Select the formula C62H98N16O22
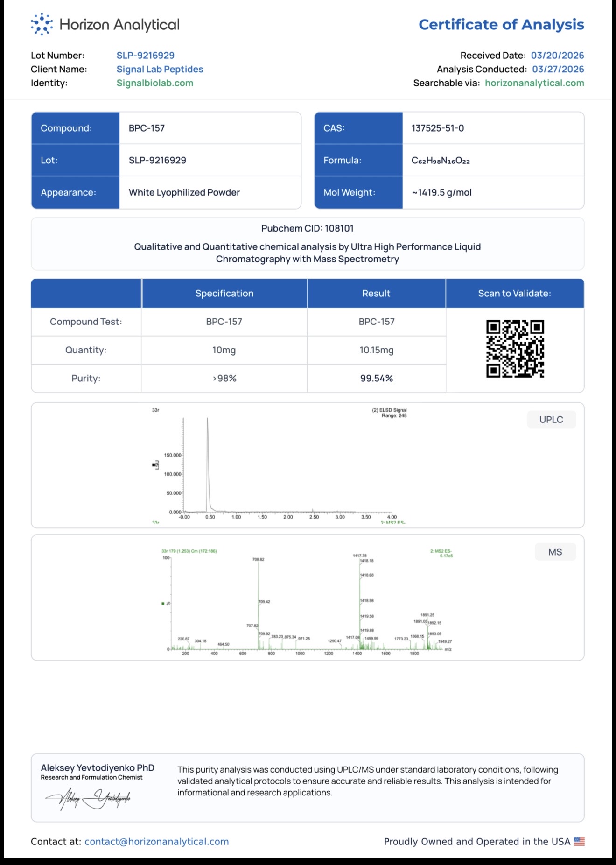The image size is (616, 865). 441,161
